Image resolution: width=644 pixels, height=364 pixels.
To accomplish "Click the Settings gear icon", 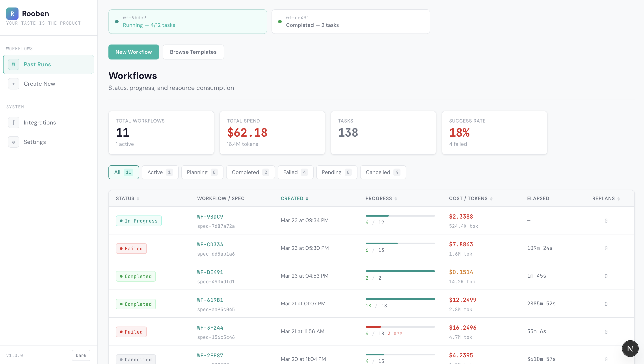I will point(13,142).
